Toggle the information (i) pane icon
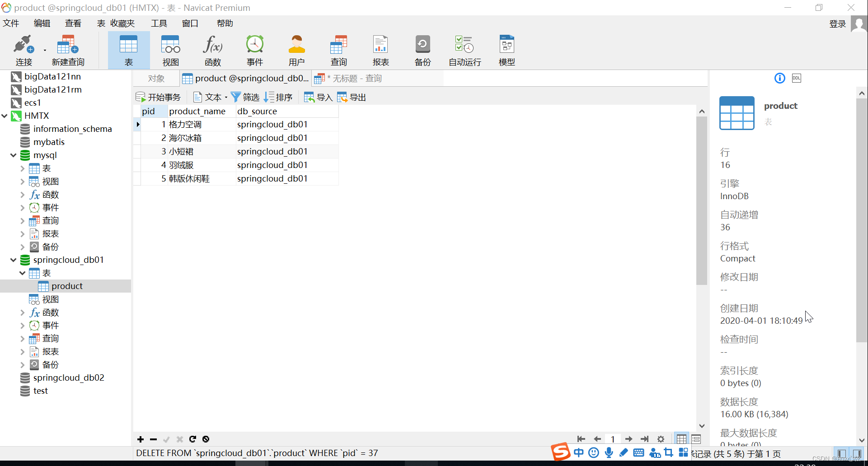The image size is (868, 466). 779,78
